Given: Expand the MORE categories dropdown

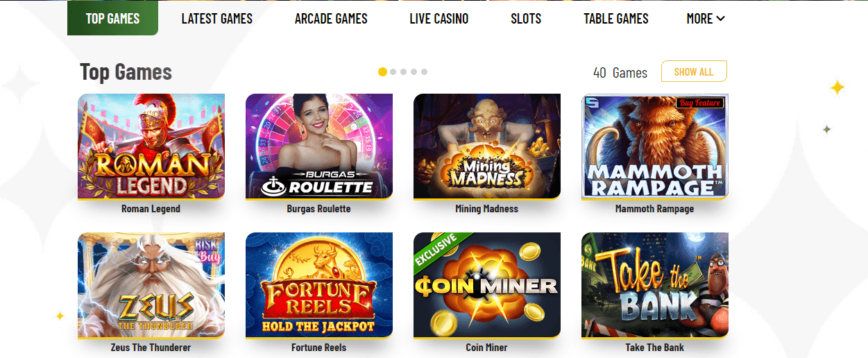Looking at the screenshot, I should (x=706, y=19).
